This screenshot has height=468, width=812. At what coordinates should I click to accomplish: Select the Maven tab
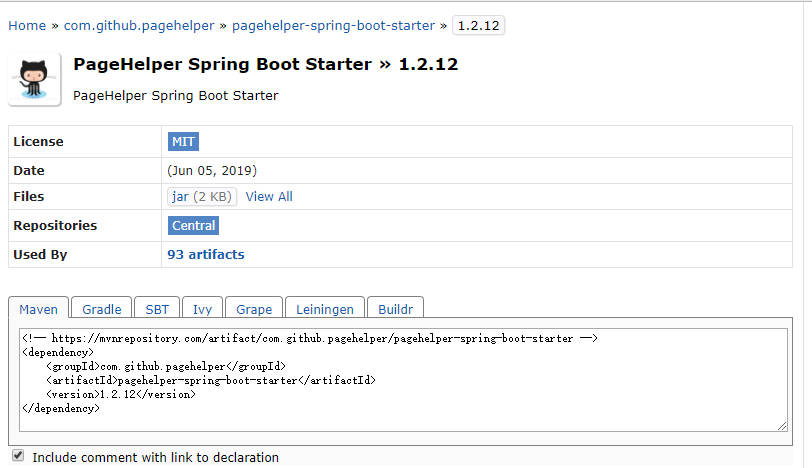[x=38, y=309]
